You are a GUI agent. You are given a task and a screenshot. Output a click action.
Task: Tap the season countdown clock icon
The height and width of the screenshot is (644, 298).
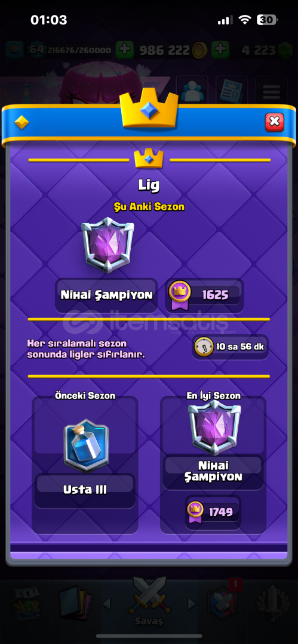coord(203,346)
